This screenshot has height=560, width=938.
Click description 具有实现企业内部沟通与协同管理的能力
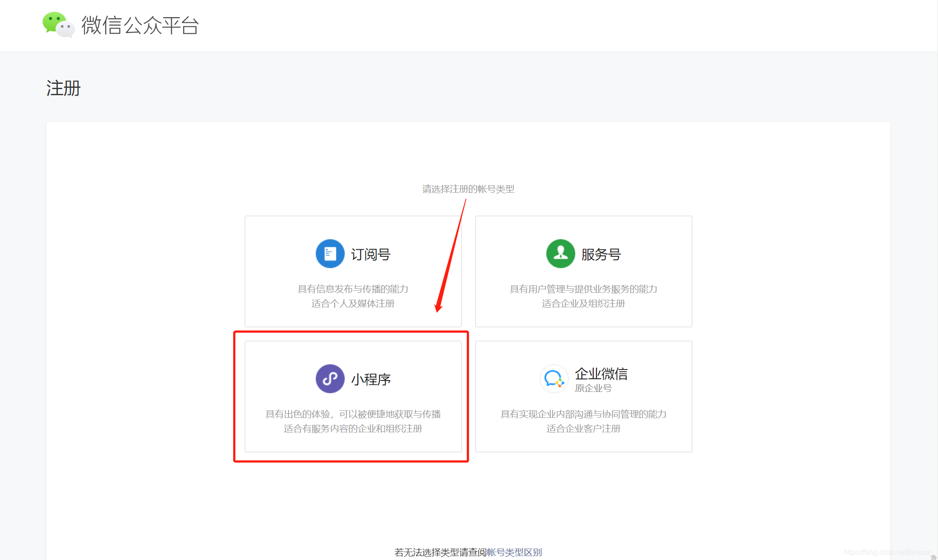tap(584, 414)
